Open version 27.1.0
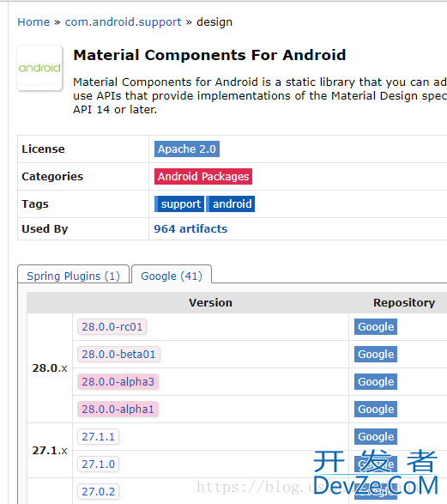This screenshot has width=447, height=504. point(99,465)
